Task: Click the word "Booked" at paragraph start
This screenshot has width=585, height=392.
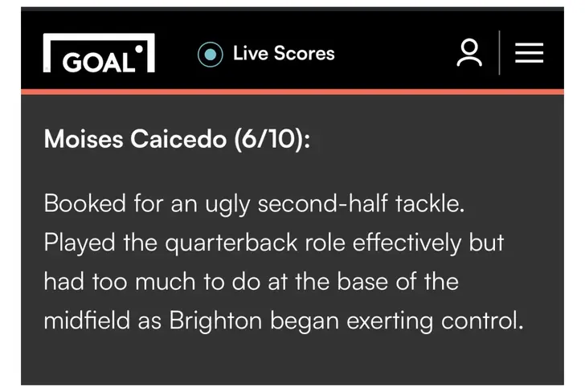Action: click(84, 203)
